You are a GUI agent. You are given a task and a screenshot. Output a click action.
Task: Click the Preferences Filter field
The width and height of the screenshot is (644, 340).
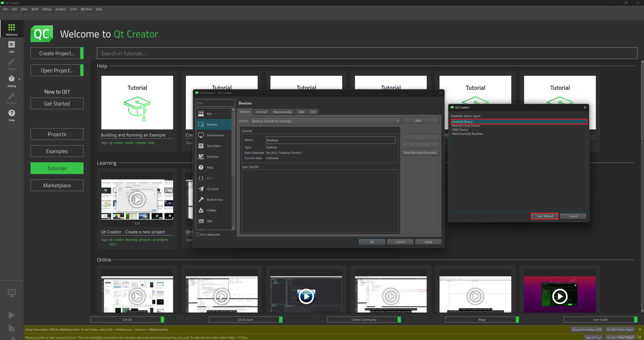point(215,103)
